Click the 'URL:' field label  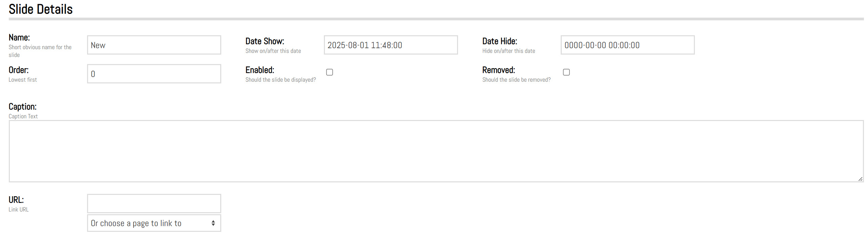point(16,200)
